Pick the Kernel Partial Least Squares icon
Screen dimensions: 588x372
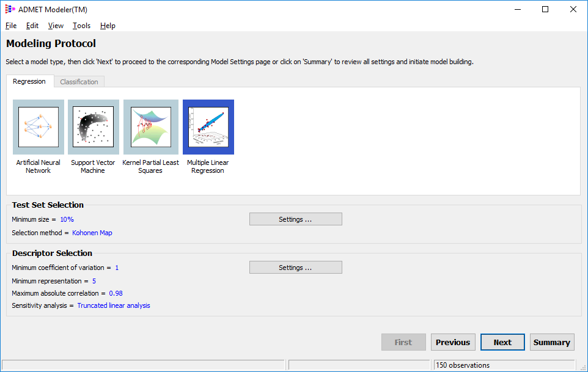click(x=151, y=127)
